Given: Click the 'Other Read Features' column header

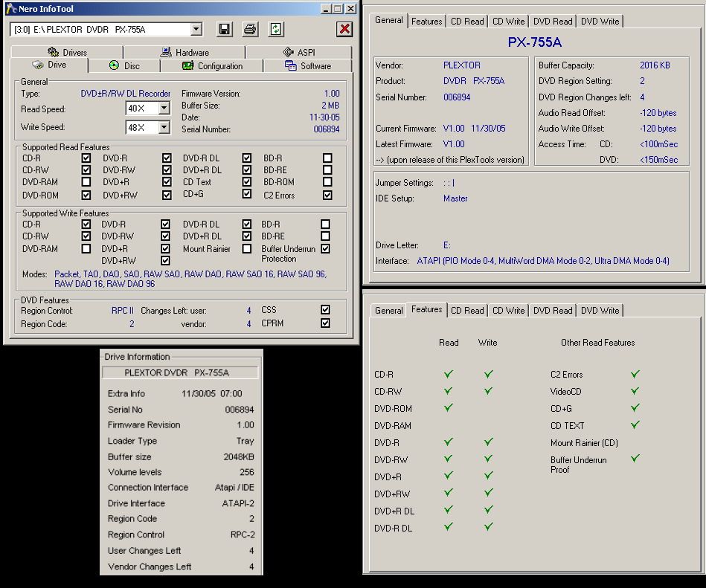Looking at the screenshot, I should (597, 343).
